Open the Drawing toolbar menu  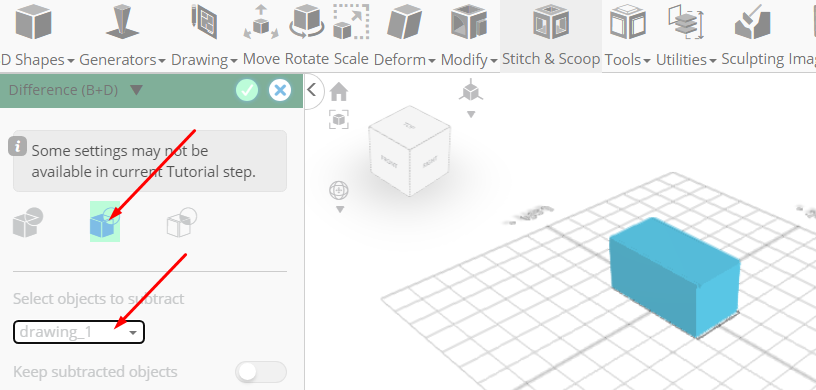click(x=204, y=36)
